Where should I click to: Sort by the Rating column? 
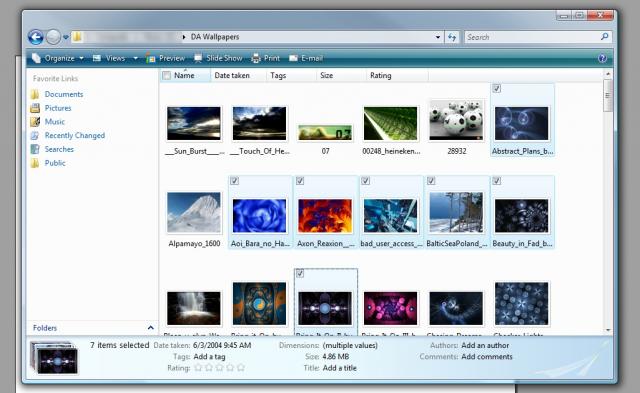(380, 75)
